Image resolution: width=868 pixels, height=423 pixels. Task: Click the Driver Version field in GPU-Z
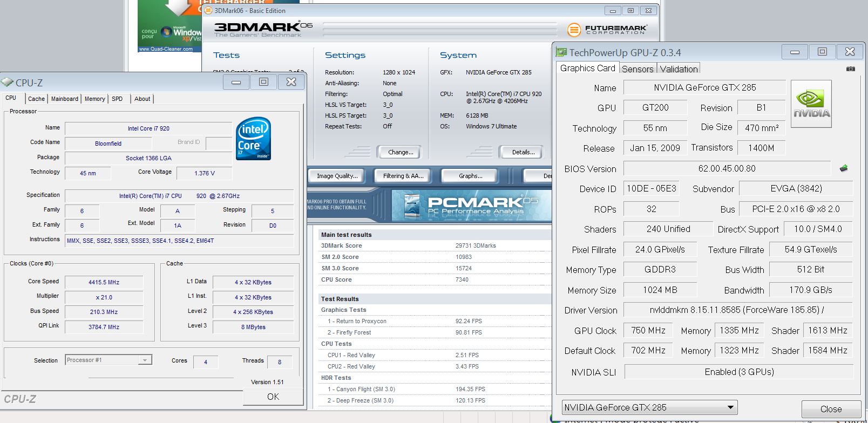point(738,310)
